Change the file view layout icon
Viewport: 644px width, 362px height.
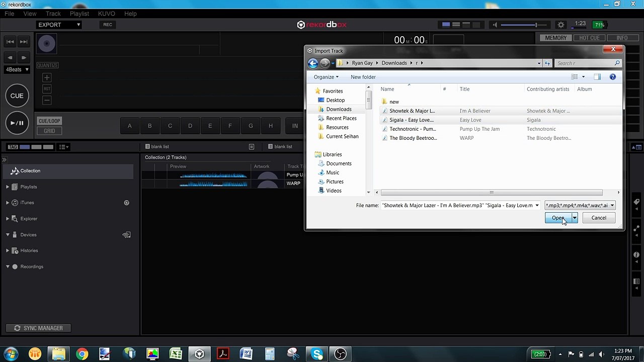click(575, 77)
